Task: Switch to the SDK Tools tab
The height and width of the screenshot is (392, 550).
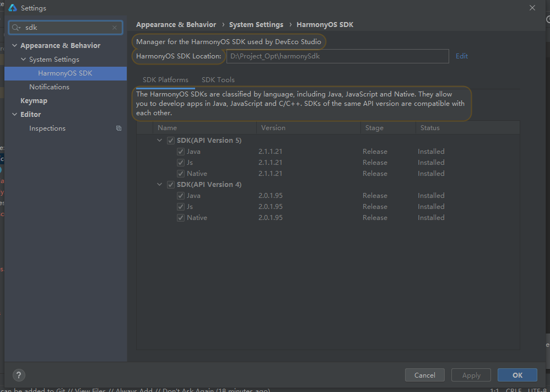Action: [218, 79]
